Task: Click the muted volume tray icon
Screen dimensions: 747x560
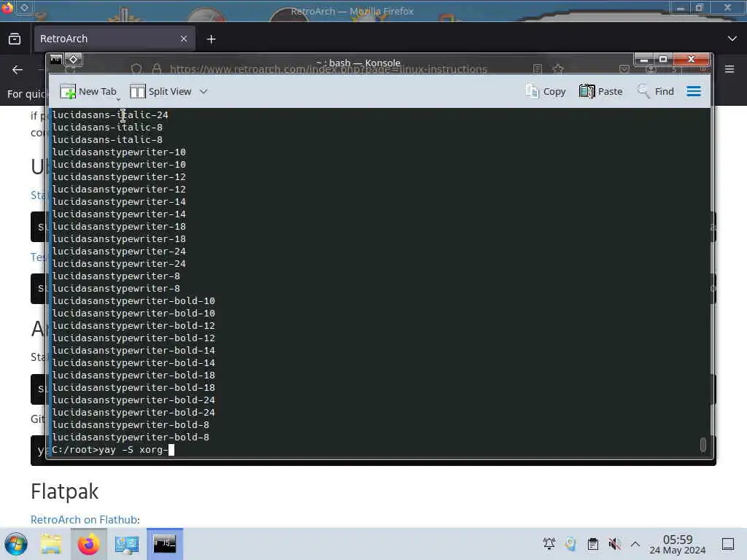Action: coord(614,543)
